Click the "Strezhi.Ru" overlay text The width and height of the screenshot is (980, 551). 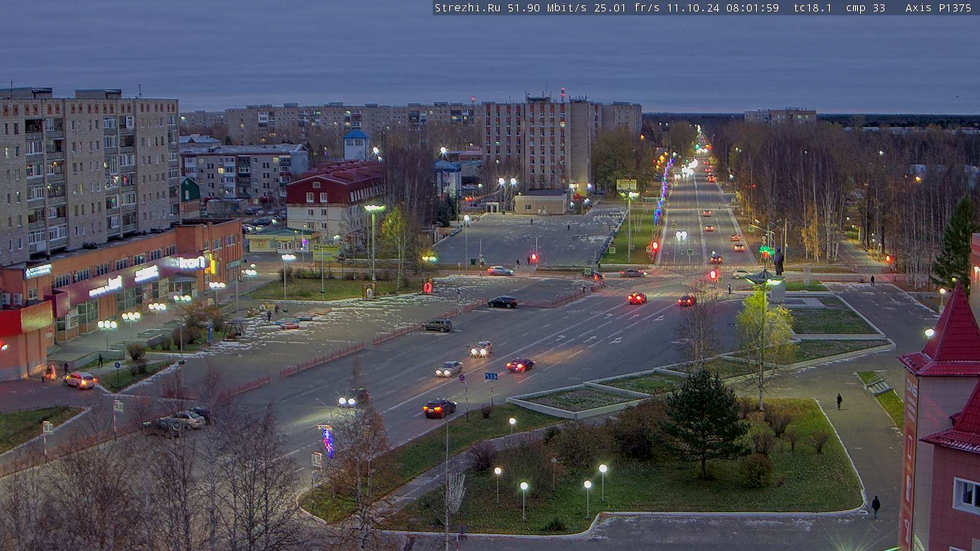[468, 8]
